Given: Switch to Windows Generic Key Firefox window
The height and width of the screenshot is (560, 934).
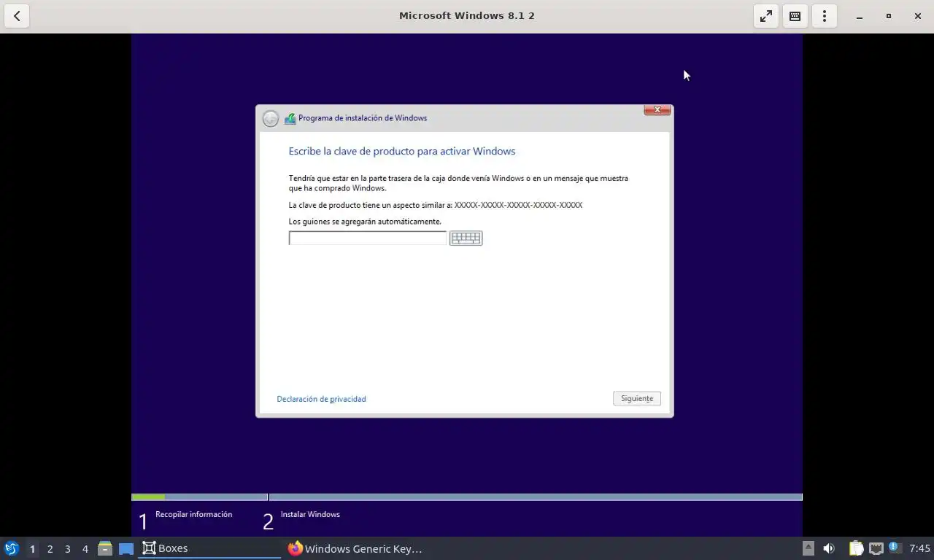Looking at the screenshot, I should click(355, 548).
